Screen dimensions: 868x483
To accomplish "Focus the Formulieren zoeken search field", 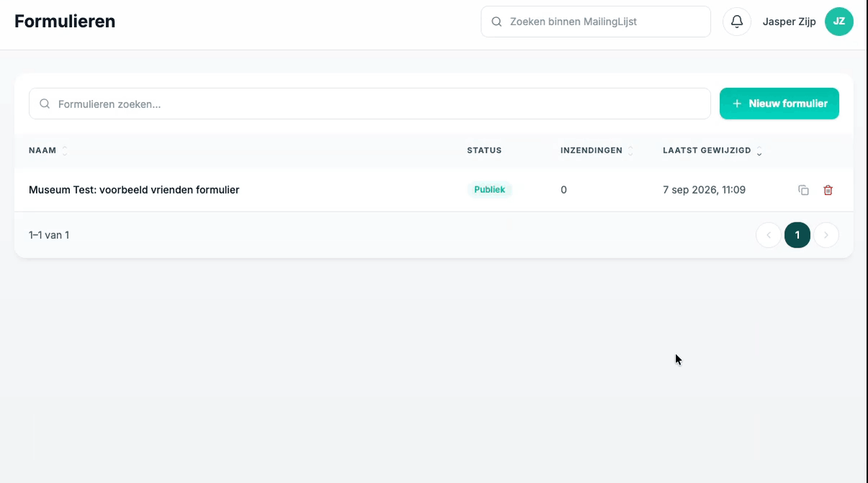I will tap(370, 104).
